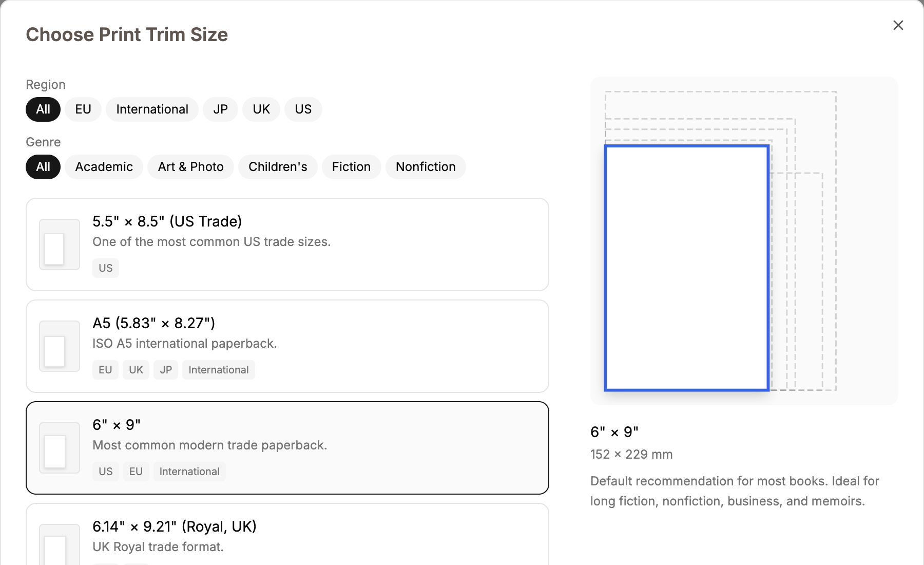Click the 6" × 9" page thumbnail icon

point(60,448)
